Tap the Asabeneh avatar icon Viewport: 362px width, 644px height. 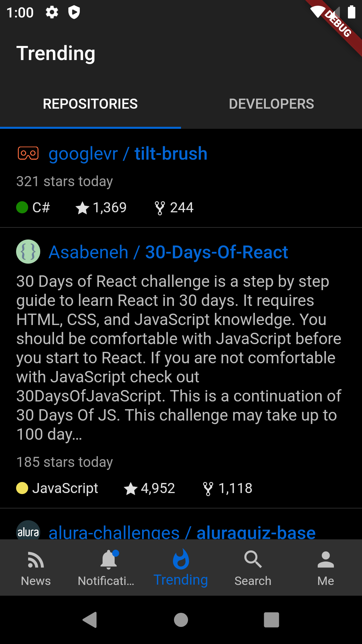click(28, 252)
